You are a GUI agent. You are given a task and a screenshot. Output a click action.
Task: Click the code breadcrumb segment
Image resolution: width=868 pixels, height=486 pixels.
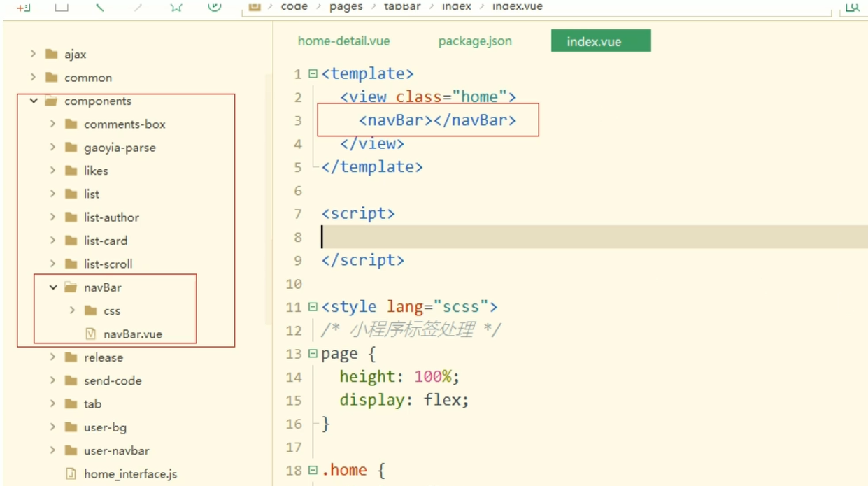point(294,6)
